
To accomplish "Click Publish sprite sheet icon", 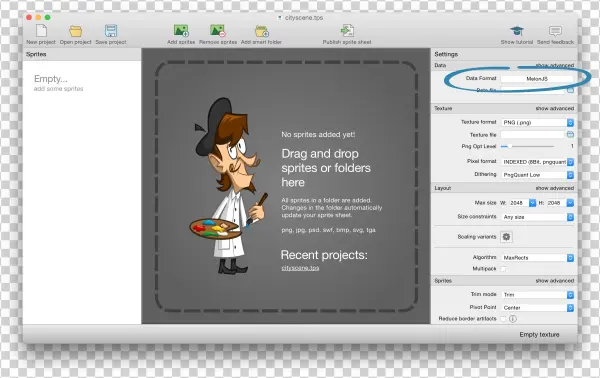I will click(347, 31).
